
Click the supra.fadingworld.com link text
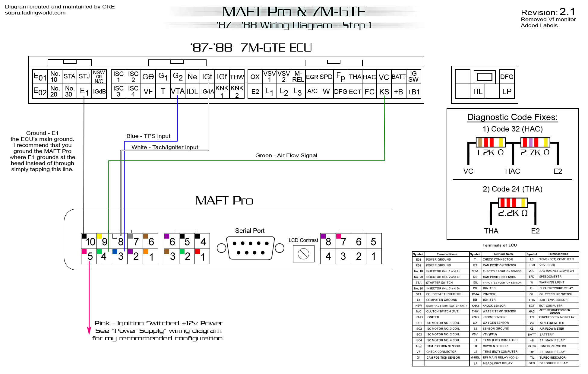(x=35, y=13)
